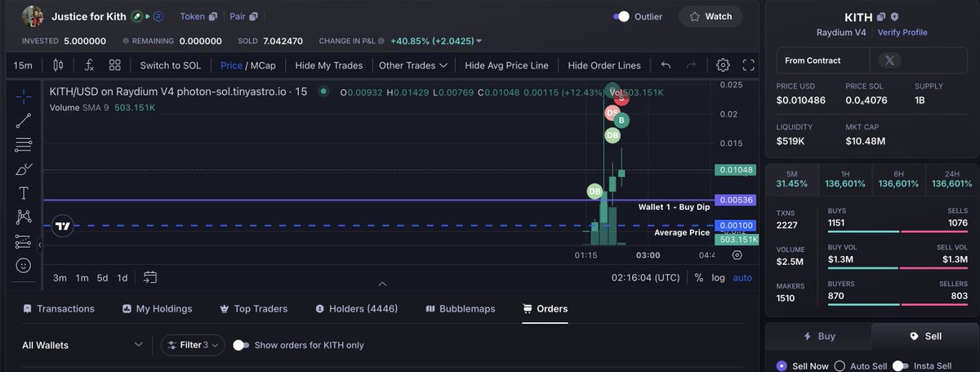The height and width of the screenshot is (372, 980).
Task: Open the Verify Profile link
Action: [x=902, y=33]
